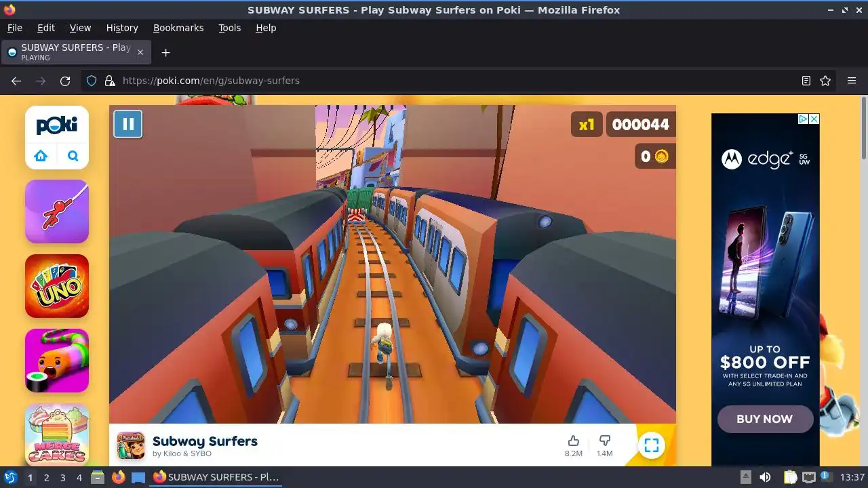Switch to workspace 4
868x488 pixels.
point(79,477)
